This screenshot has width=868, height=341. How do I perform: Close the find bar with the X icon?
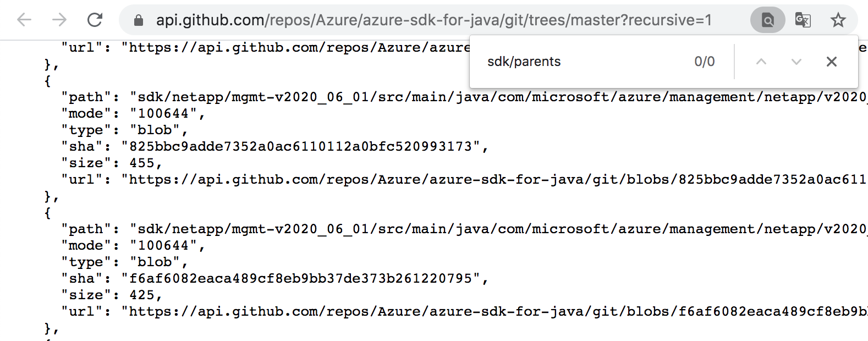pos(831,62)
